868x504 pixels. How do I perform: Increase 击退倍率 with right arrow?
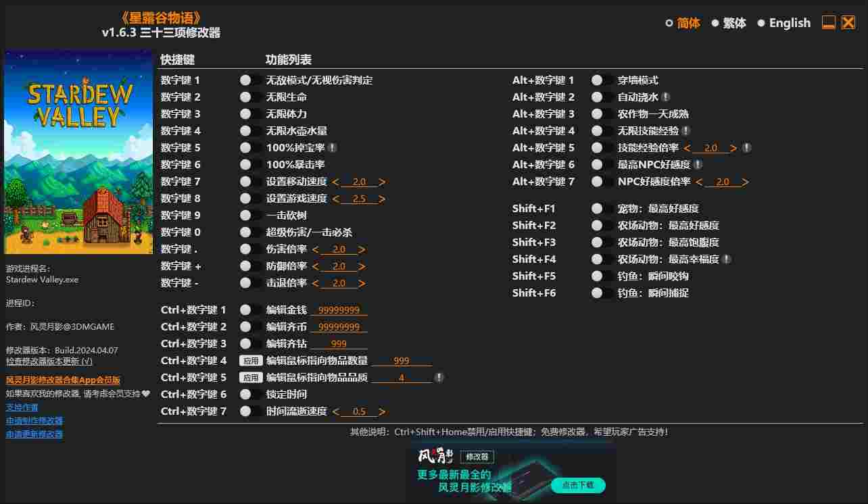click(362, 283)
